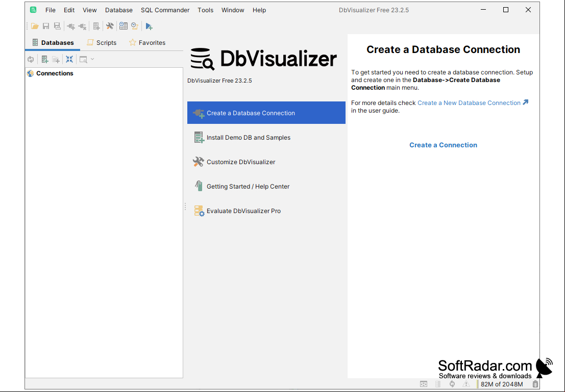
Task: Click the toolbar drag handle grip
Action: (27, 26)
